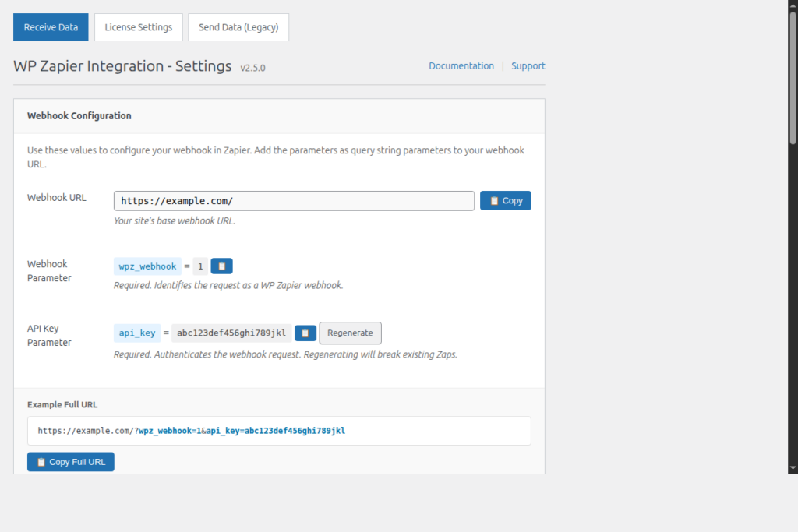
Task: Regenerate the API key
Action: tap(350, 333)
